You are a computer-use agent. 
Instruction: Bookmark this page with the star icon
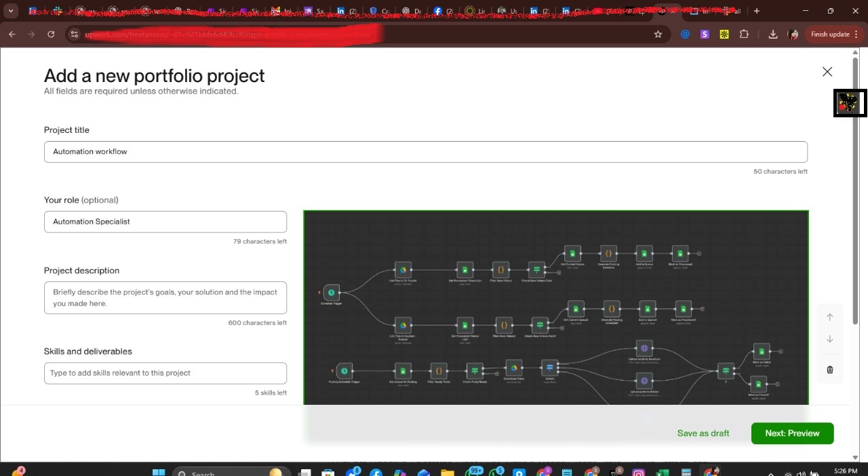pos(658,35)
